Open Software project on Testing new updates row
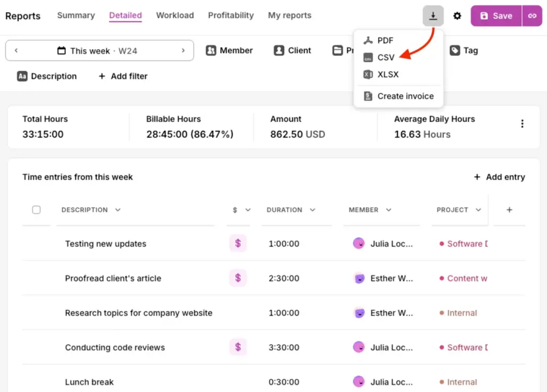 (464, 244)
